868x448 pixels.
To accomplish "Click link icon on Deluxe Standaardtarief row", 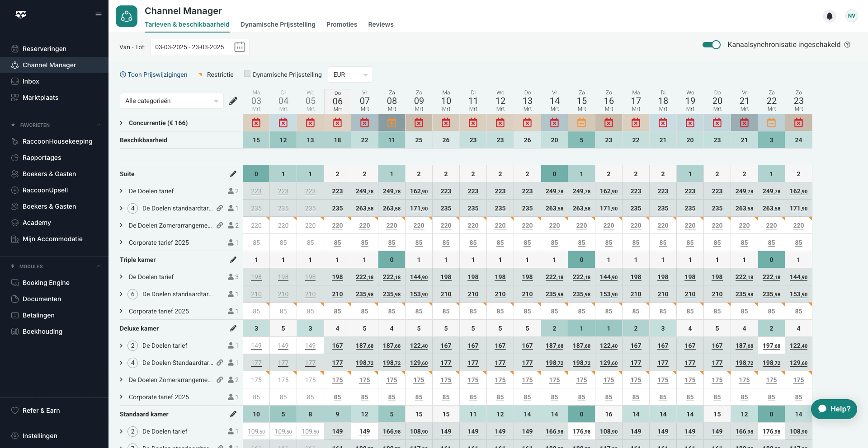I will click(x=220, y=363).
